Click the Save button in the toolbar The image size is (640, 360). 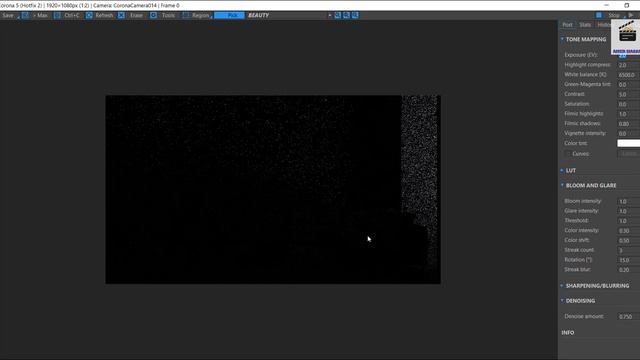(x=9, y=16)
